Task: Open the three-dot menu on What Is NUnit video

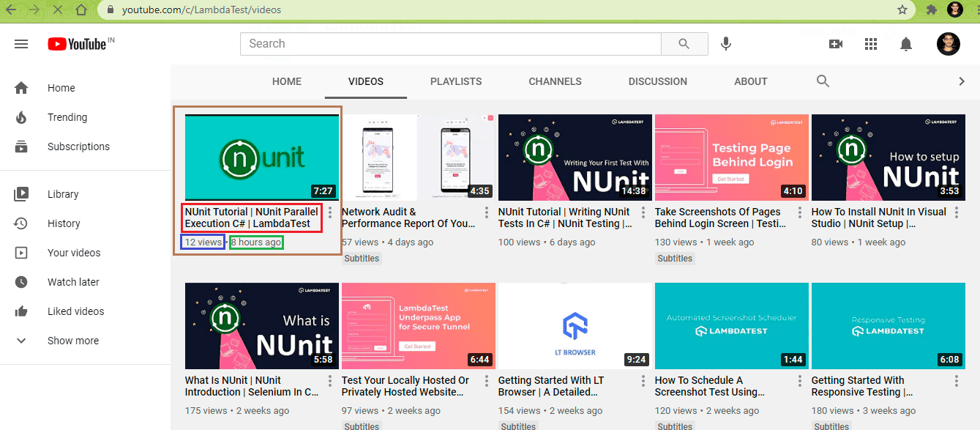Action: pyautogui.click(x=329, y=381)
